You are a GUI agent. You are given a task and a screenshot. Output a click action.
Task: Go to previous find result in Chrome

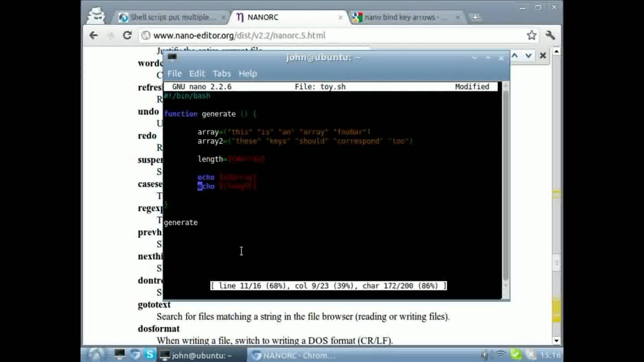pyautogui.click(x=515, y=56)
